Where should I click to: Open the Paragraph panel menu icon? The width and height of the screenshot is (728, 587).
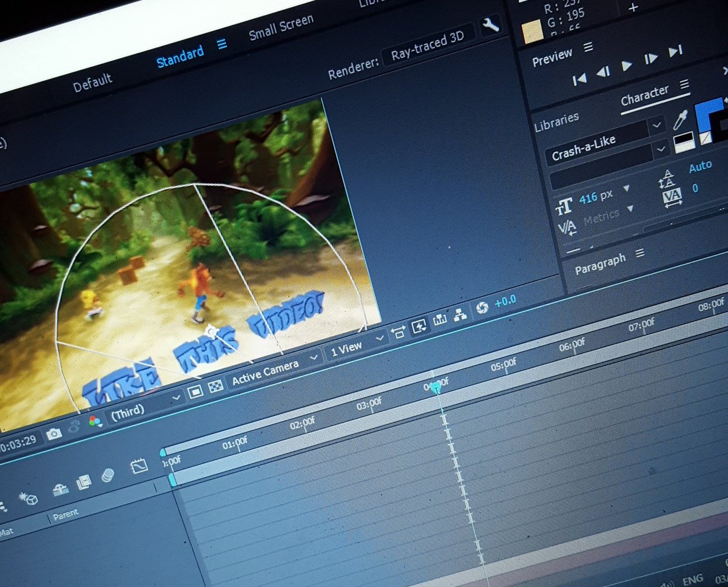pos(639,254)
